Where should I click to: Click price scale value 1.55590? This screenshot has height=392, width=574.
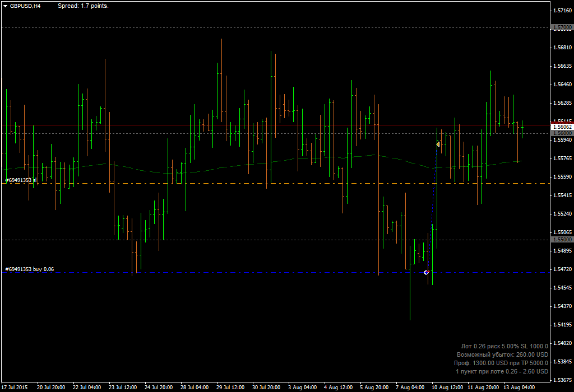click(x=562, y=176)
